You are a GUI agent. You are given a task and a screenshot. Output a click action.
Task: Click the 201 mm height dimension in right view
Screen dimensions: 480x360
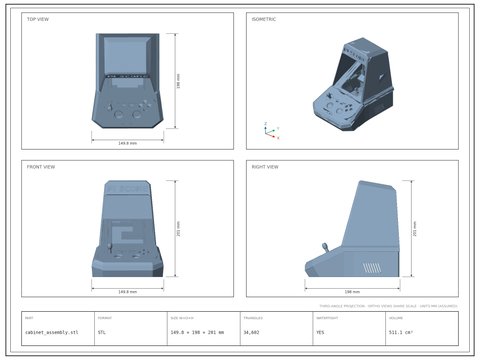click(x=415, y=229)
